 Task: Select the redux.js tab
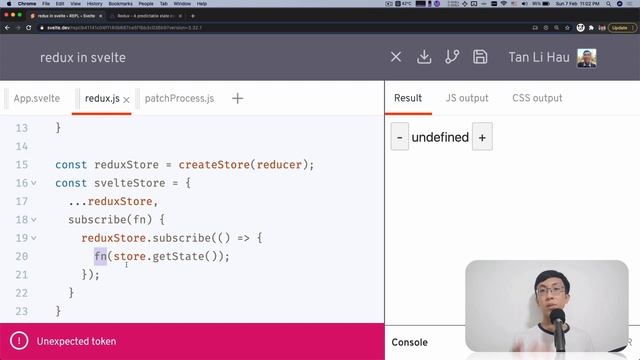pos(102,98)
